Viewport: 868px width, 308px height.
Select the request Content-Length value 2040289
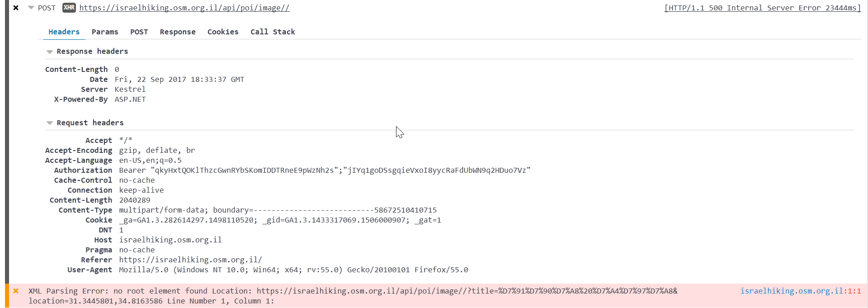(135, 200)
